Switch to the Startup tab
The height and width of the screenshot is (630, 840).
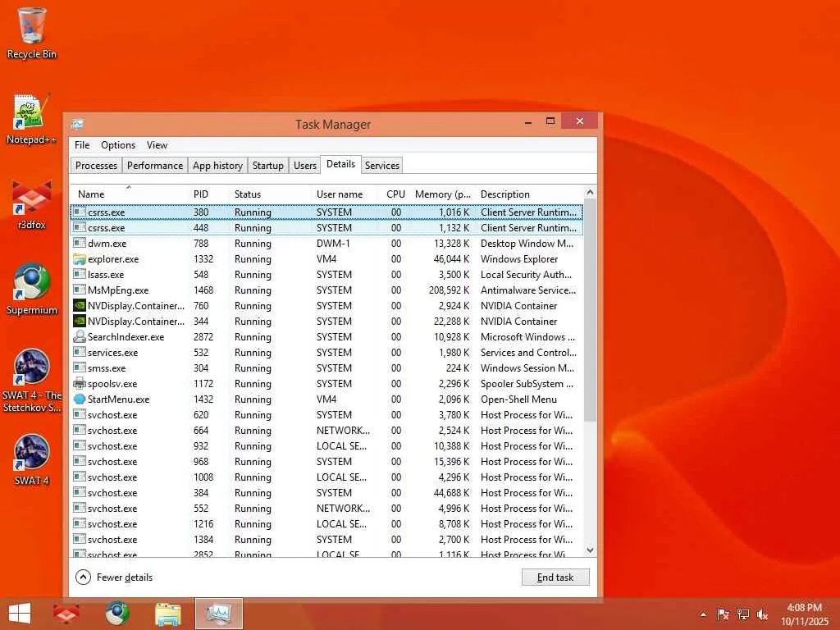[268, 166]
